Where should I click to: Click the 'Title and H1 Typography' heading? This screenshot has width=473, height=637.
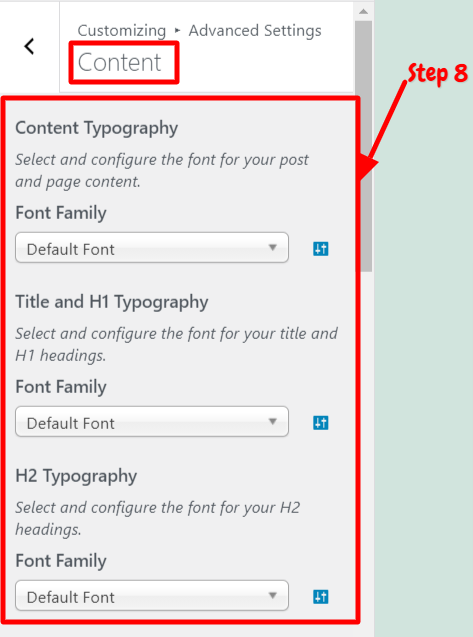[x=112, y=302]
